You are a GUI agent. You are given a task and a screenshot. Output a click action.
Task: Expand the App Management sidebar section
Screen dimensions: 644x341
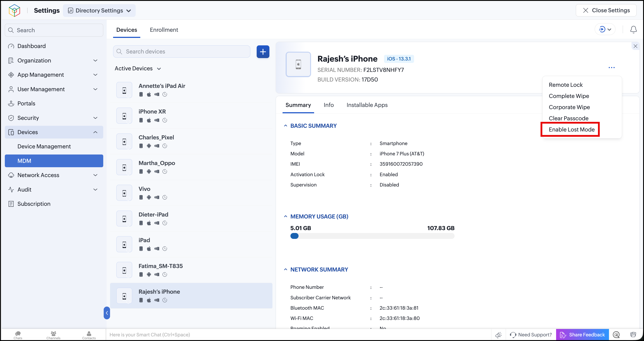pyautogui.click(x=95, y=75)
